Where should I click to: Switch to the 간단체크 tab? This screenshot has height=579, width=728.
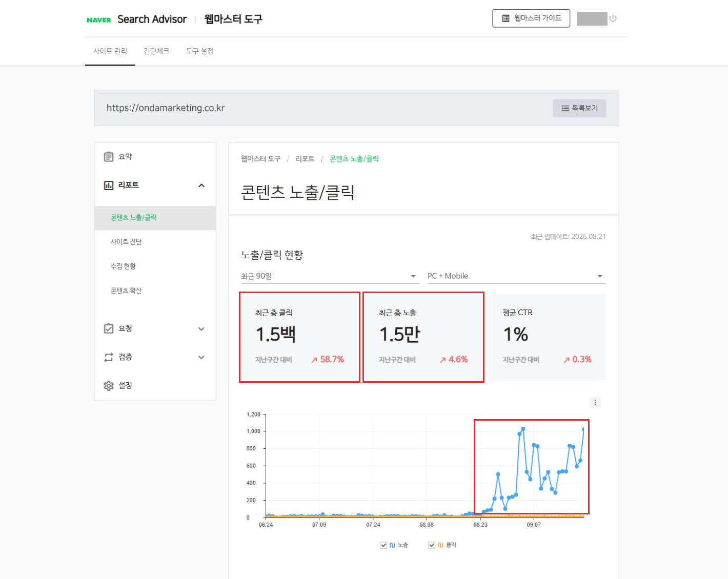[x=156, y=51]
